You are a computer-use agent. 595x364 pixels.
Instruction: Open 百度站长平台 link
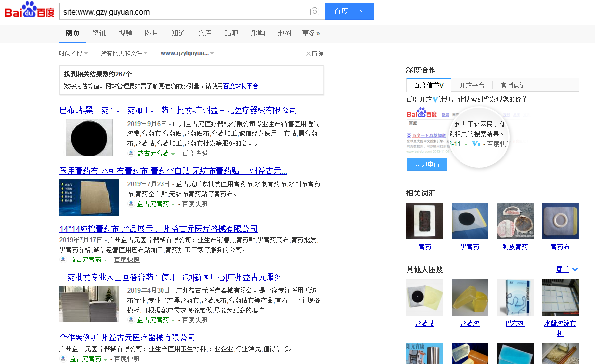(241, 86)
